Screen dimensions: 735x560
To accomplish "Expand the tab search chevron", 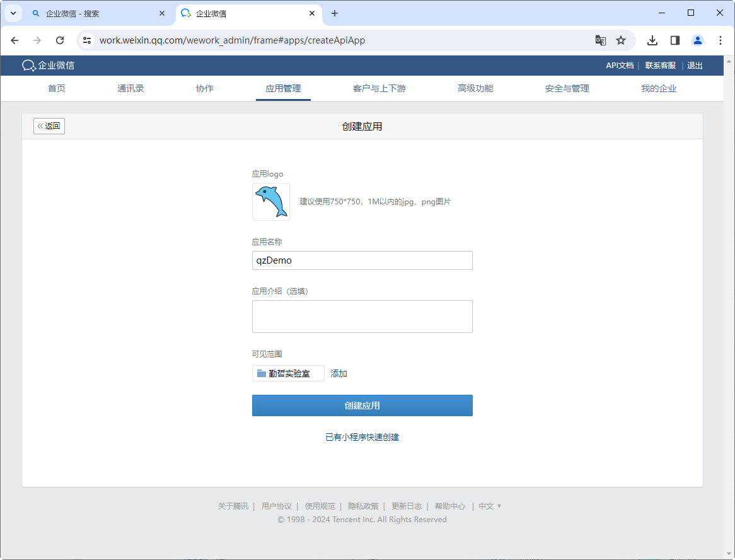I will 13,13.
